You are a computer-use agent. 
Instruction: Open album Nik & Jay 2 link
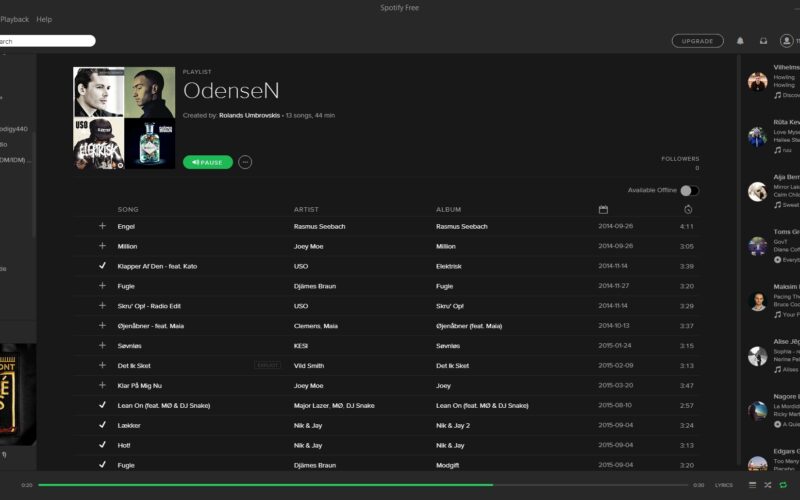[x=453, y=426]
